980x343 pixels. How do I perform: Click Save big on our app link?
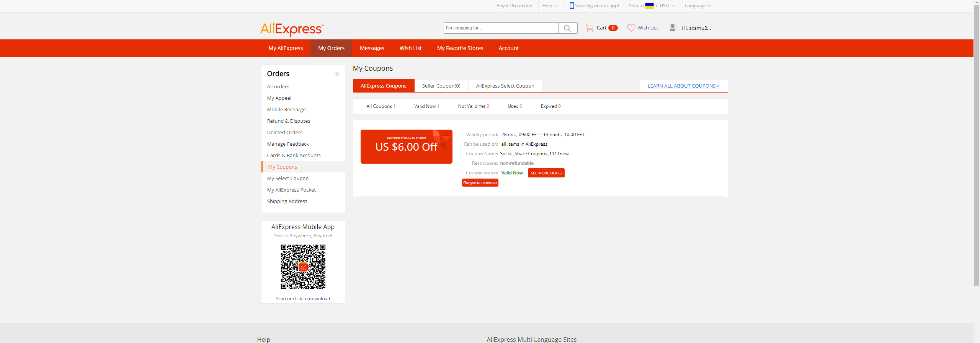[x=597, y=6]
